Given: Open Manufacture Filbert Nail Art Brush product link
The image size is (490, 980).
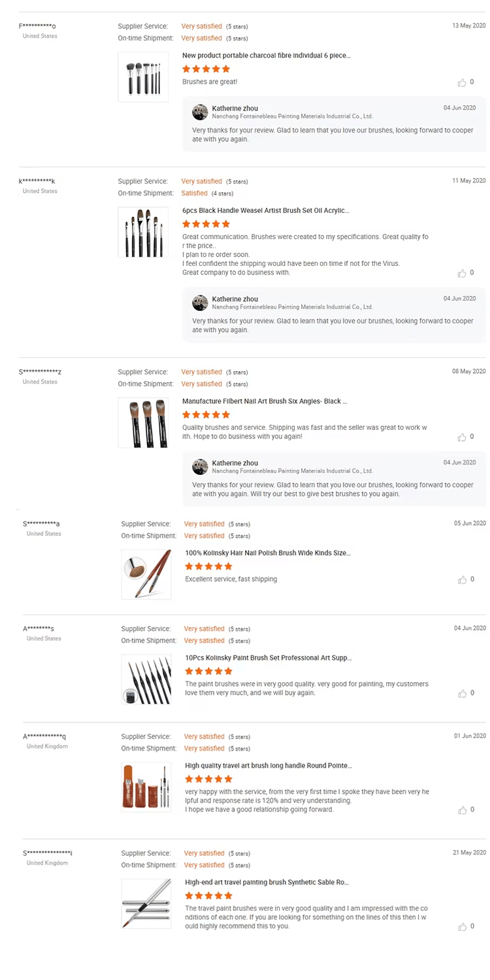Looking at the screenshot, I should 265,401.
